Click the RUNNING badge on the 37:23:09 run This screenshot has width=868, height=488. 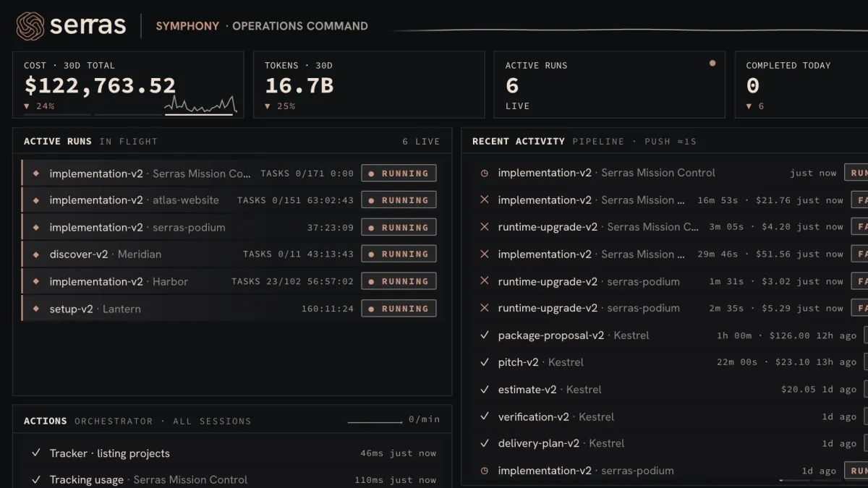pyautogui.click(x=399, y=228)
